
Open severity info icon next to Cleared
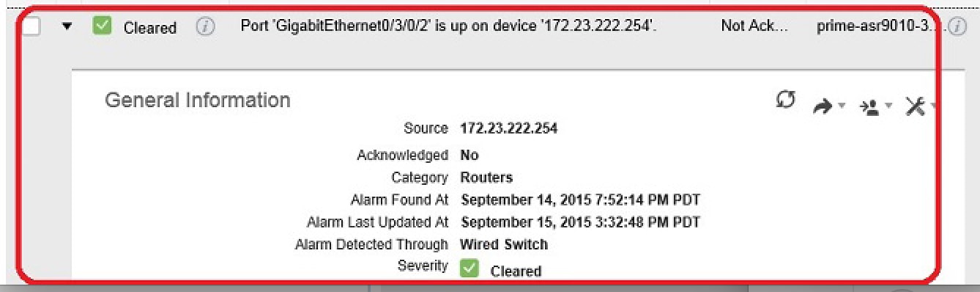pyautogui.click(x=206, y=27)
